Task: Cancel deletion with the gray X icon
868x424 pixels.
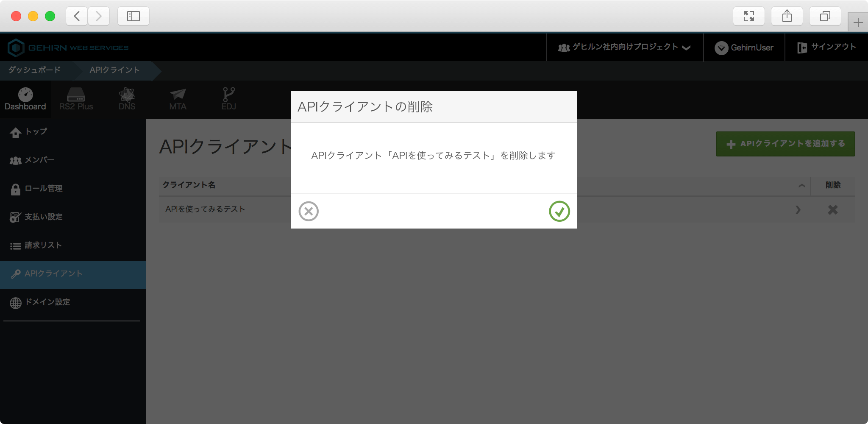Action: pyautogui.click(x=309, y=211)
